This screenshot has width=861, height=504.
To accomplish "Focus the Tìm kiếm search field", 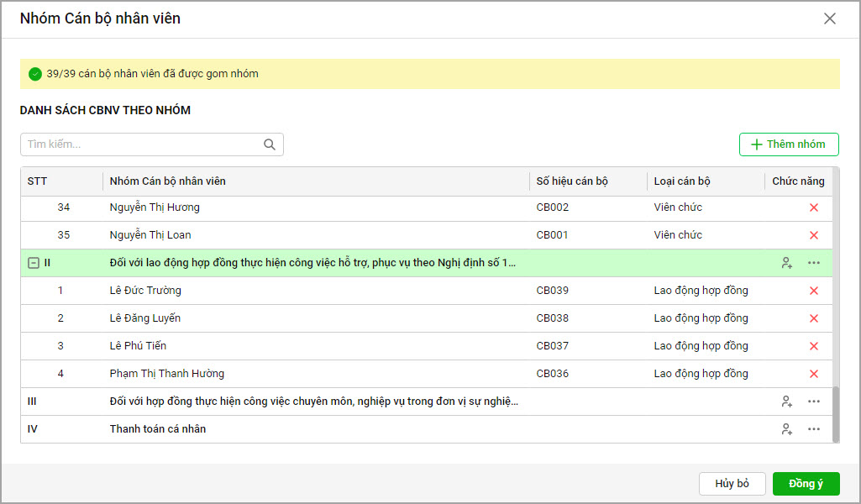I will [143, 144].
